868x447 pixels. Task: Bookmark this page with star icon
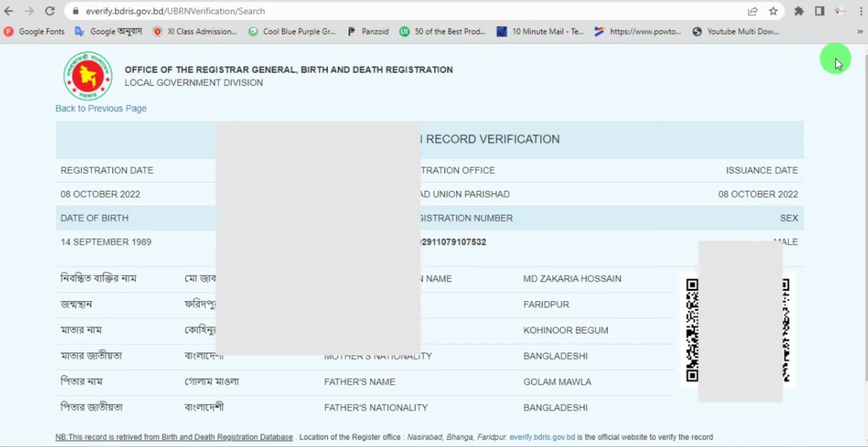coord(773,11)
